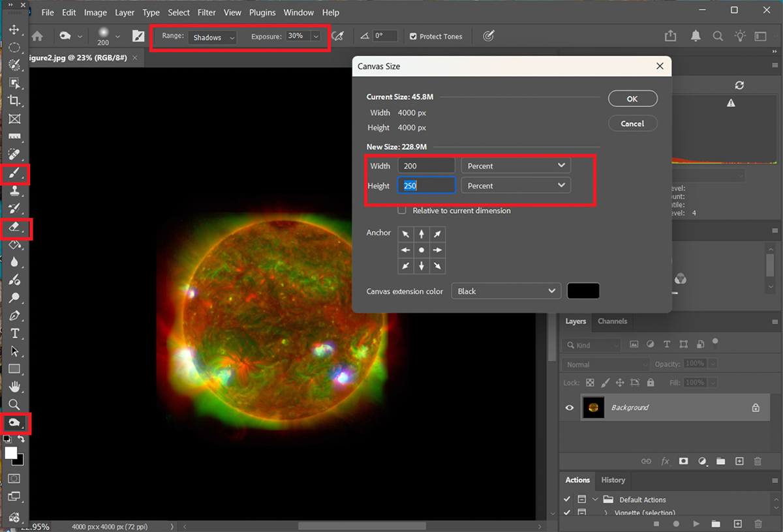783x532 pixels.
Task: Select the Eraser tool
Action: 14,228
